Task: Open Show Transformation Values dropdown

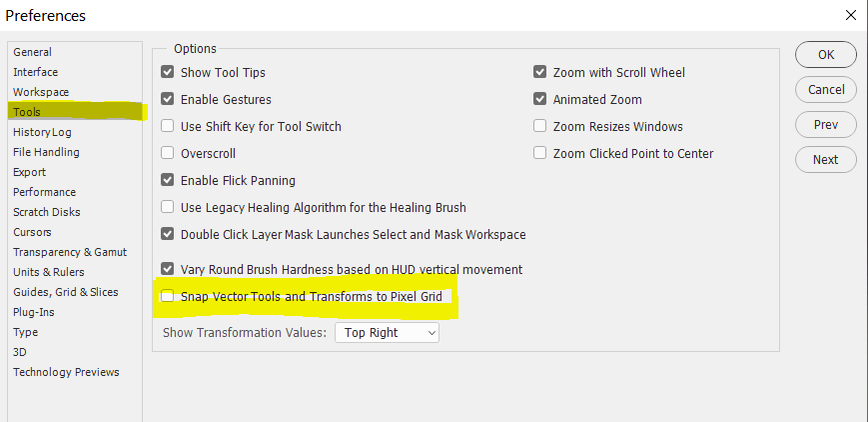Action: pyautogui.click(x=387, y=332)
